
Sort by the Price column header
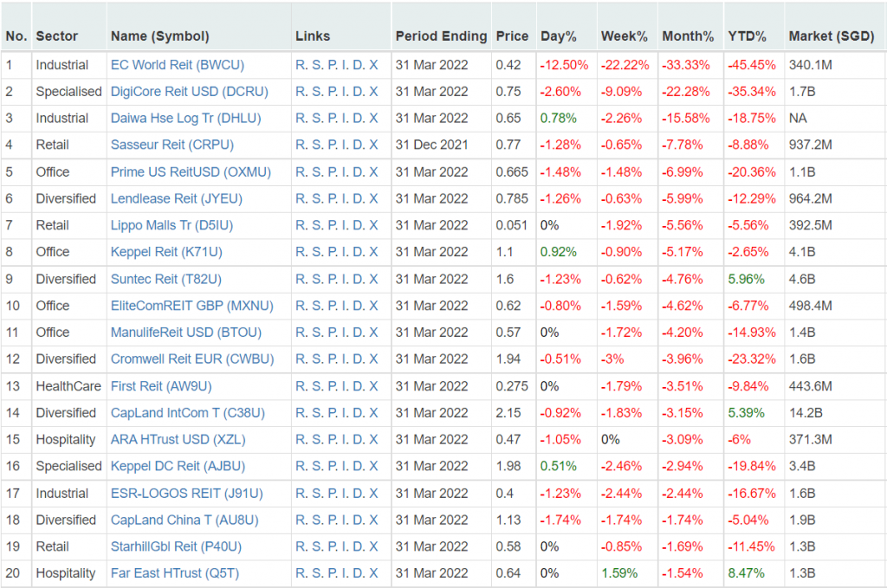pyautogui.click(x=512, y=36)
